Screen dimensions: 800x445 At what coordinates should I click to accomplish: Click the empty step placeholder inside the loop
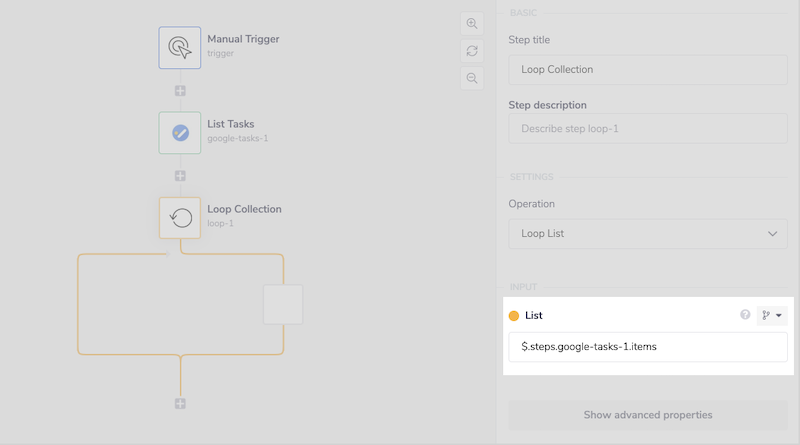pyautogui.click(x=283, y=304)
